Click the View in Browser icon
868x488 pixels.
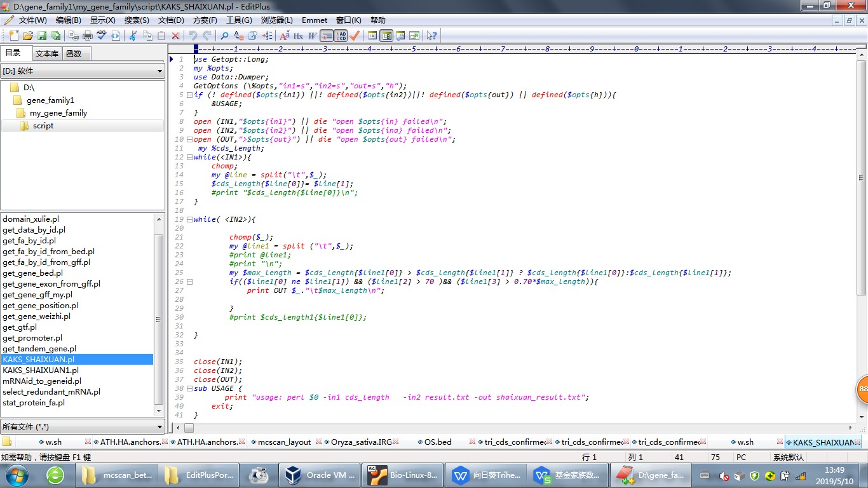pos(116,36)
